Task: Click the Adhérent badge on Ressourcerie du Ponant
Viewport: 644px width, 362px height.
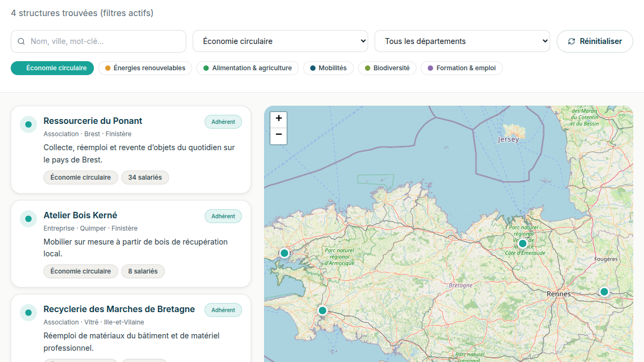Action: coord(223,122)
